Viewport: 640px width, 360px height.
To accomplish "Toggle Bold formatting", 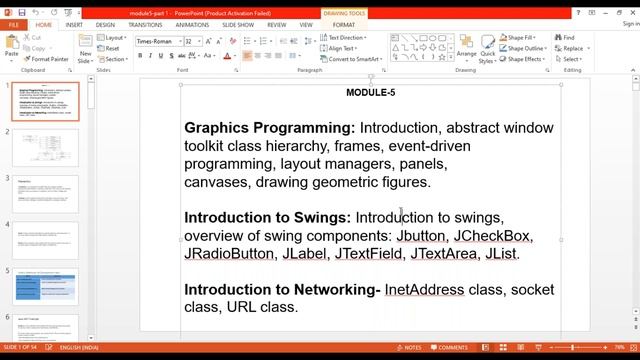I will pyautogui.click(x=140, y=56).
